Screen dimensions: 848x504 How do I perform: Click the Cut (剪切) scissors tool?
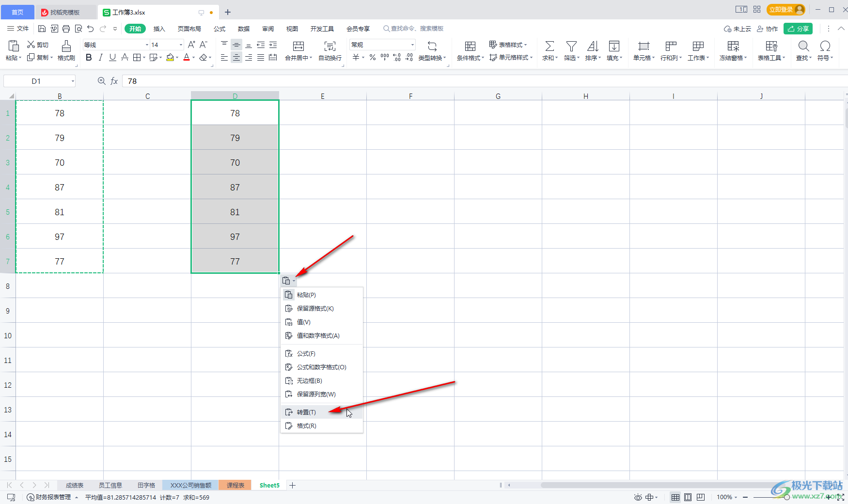(37, 45)
